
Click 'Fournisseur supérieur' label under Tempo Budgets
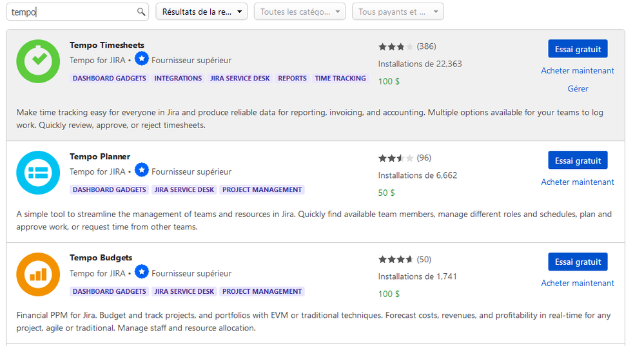click(191, 273)
